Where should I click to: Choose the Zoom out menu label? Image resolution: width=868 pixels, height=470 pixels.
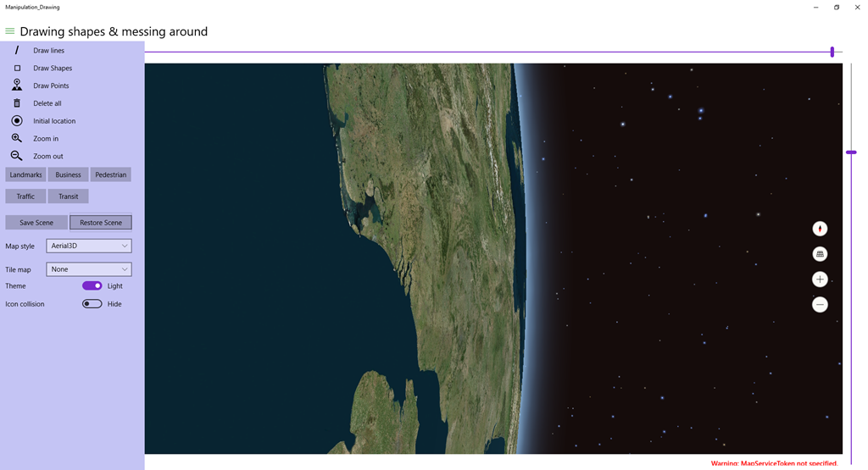point(48,157)
